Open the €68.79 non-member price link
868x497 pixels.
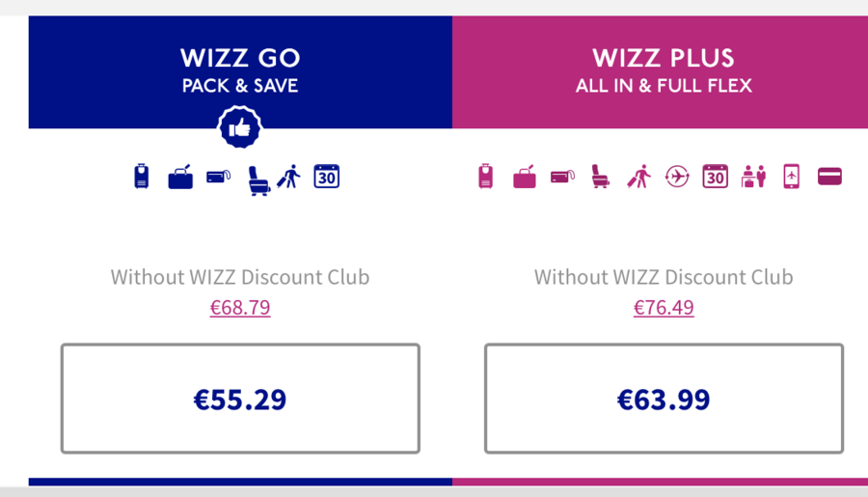point(240,308)
